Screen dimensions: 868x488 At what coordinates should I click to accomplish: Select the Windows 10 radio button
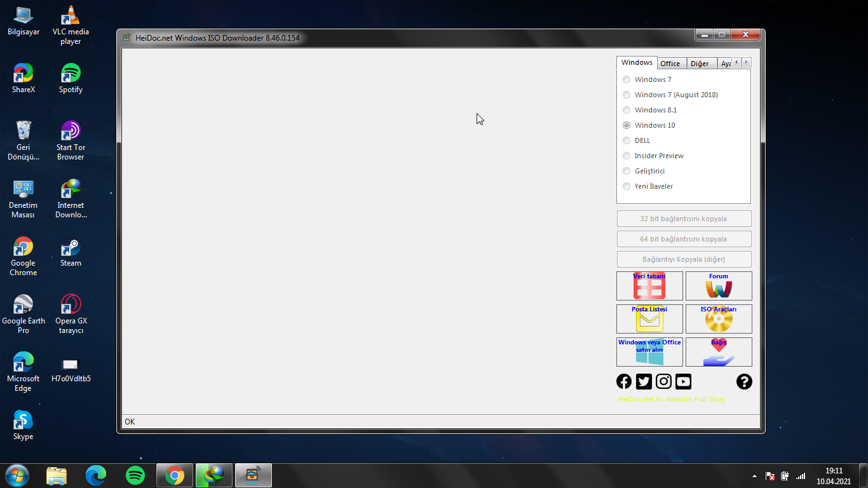pos(627,125)
